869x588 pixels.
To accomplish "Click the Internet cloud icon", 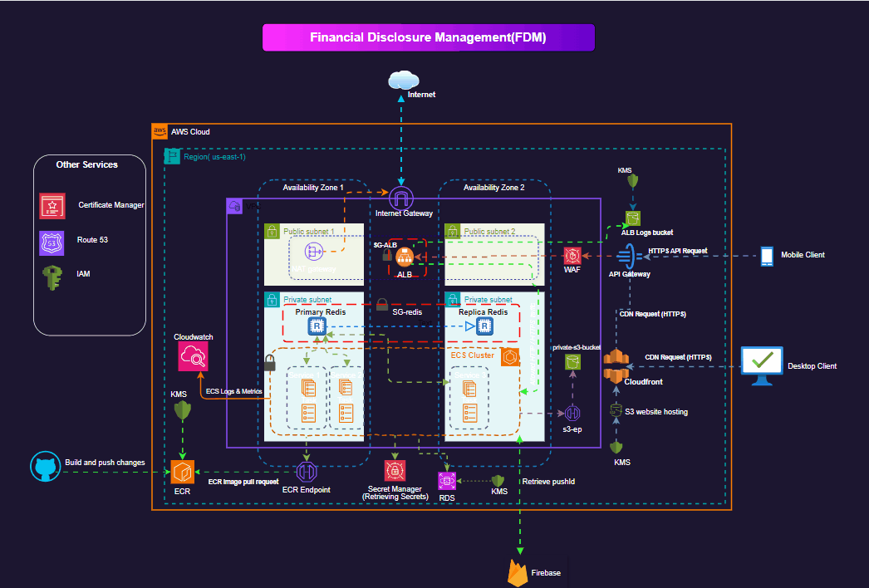I will pyautogui.click(x=404, y=80).
